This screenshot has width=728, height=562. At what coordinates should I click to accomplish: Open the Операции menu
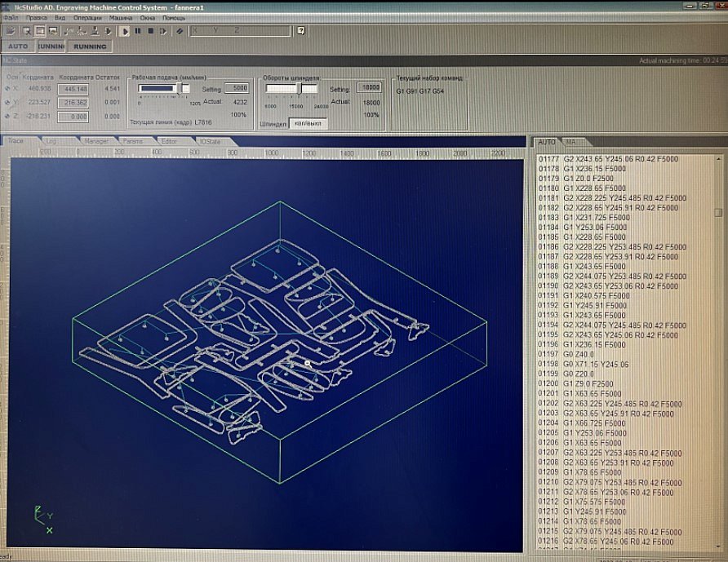click(87, 17)
